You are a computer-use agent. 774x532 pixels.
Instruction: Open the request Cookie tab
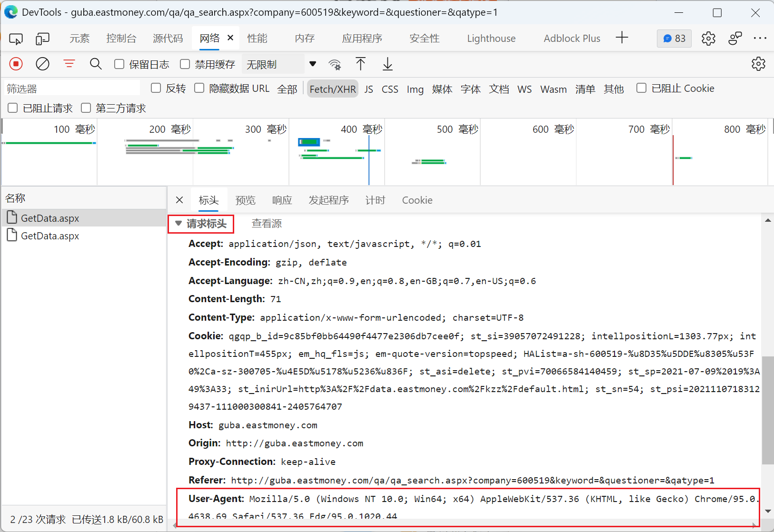pyautogui.click(x=417, y=200)
